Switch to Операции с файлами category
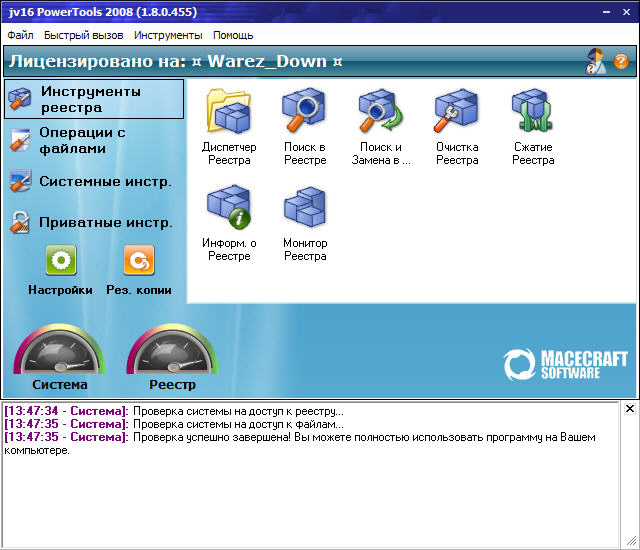This screenshot has height=550, width=640. (x=82, y=140)
